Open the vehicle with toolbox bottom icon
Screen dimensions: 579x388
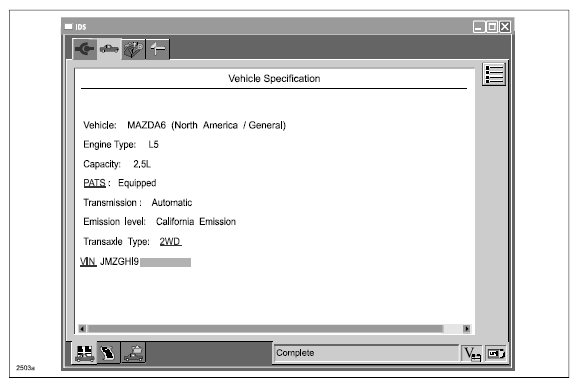pyautogui.click(x=133, y=353)
